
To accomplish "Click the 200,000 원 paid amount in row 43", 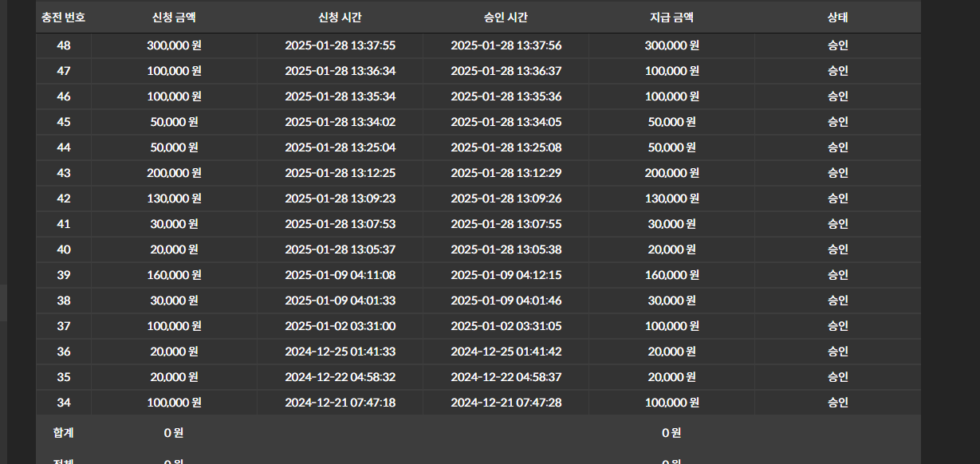I will [671, 173].
